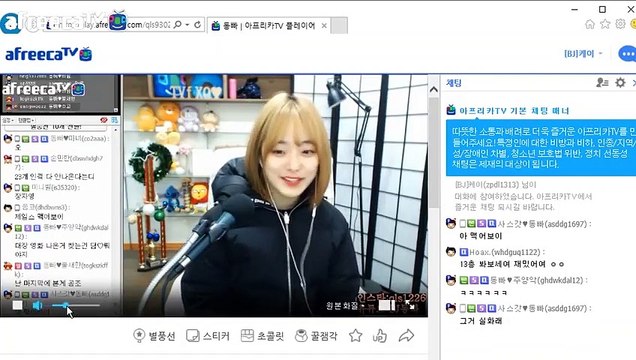Open the browser Tools gear menu
Viewport: 636px width, 360px height.
[620, 24]
